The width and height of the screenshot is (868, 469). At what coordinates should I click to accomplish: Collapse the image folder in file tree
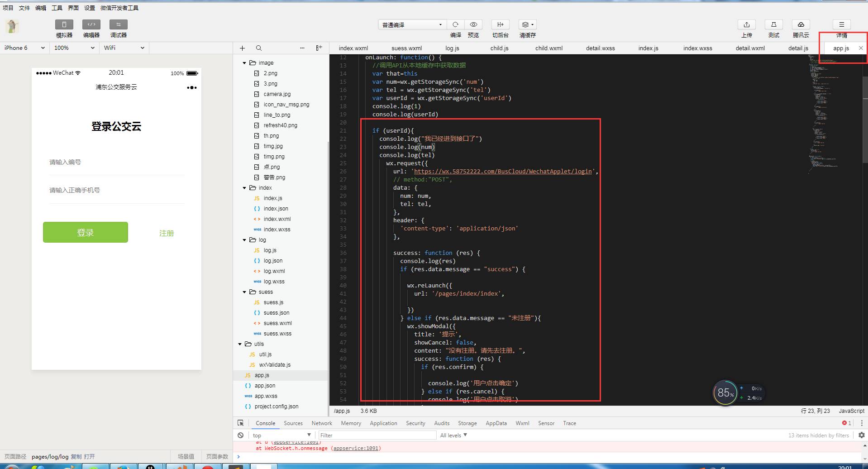tap(244, 63)
